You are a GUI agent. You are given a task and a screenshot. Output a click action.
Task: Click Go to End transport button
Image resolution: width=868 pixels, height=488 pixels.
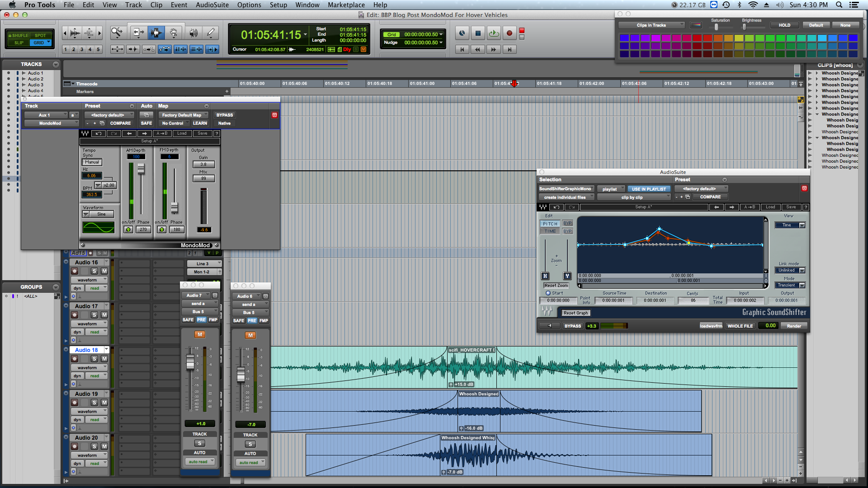509,49
